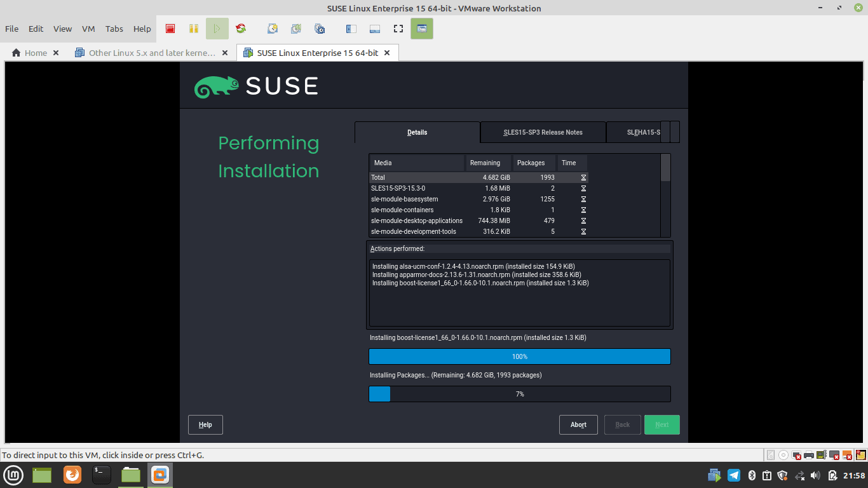The width and height of the screenshot is (868, 488).
Task: Click the red power off VM toolbar icon
Action: (170, 29)
